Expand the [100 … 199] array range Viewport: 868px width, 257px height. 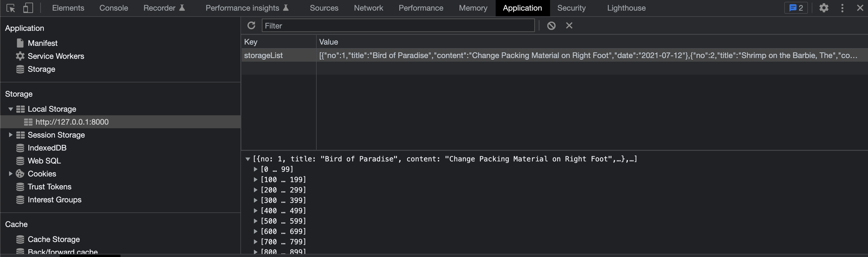[x=255, y=180]
